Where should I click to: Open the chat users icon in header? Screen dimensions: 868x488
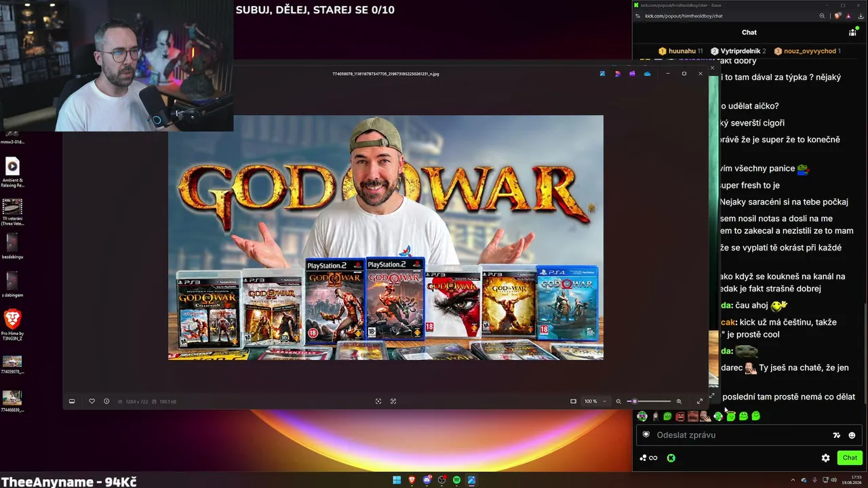pyautogui.click(x=852, y=32)
